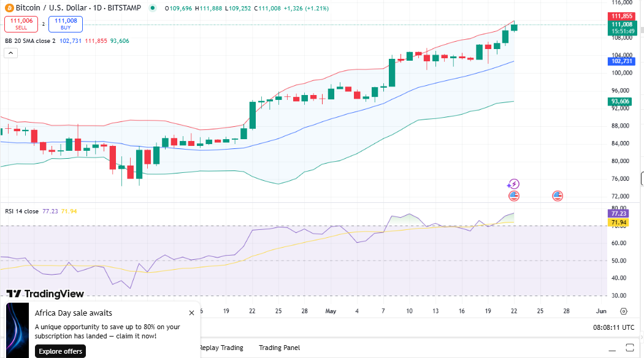Viewport: 644px width, 358px height.
Task: Click the purple 77.23 RSI value label
Action: coord(618,213)
